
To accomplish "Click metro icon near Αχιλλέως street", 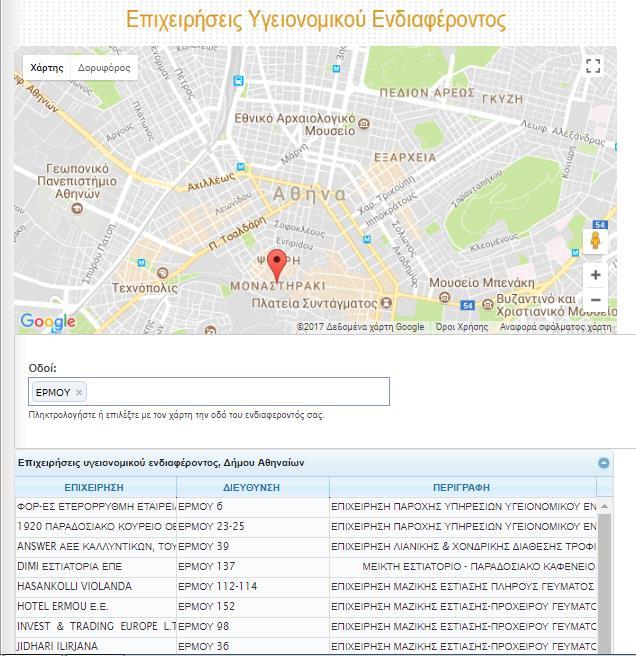I will pyautogui.click(x=241, y=167).
